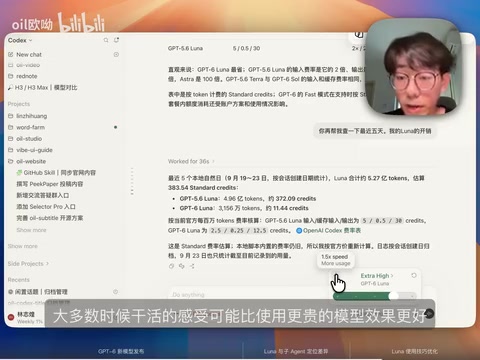Screen dimensions: 480x360
Task: Click the status dot beside word-farm
Action: coord(115,127)
